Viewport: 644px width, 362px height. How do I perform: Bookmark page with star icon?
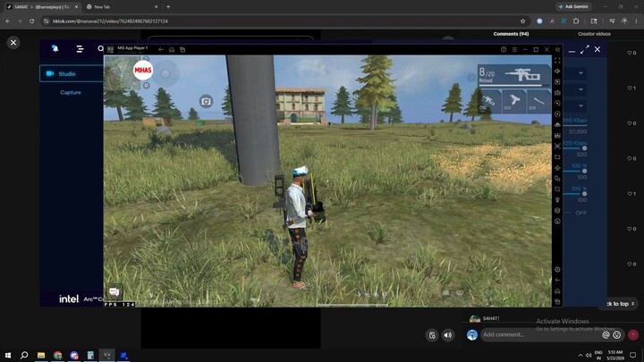tap(523, 21)
